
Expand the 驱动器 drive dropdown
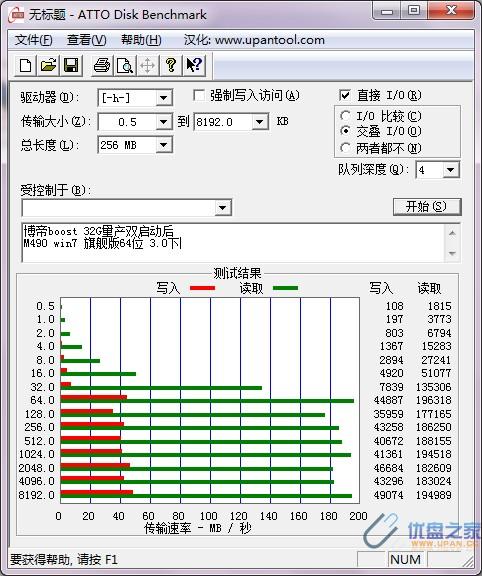tap(163, 98)
